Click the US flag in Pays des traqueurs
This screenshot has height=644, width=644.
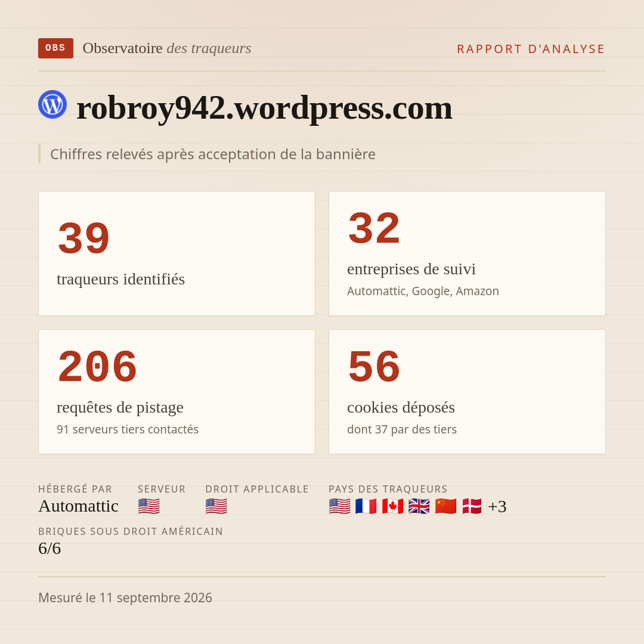point(340,506)
